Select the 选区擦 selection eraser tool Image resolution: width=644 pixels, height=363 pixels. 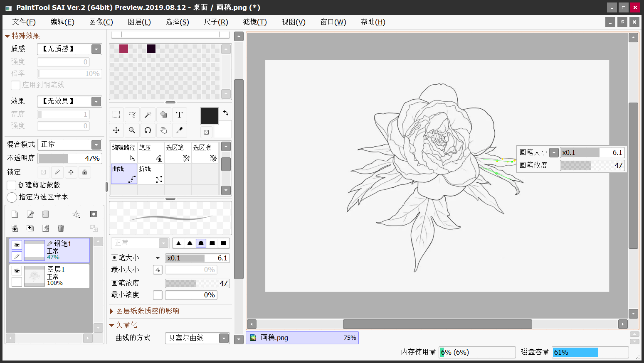tap(205, 152)
